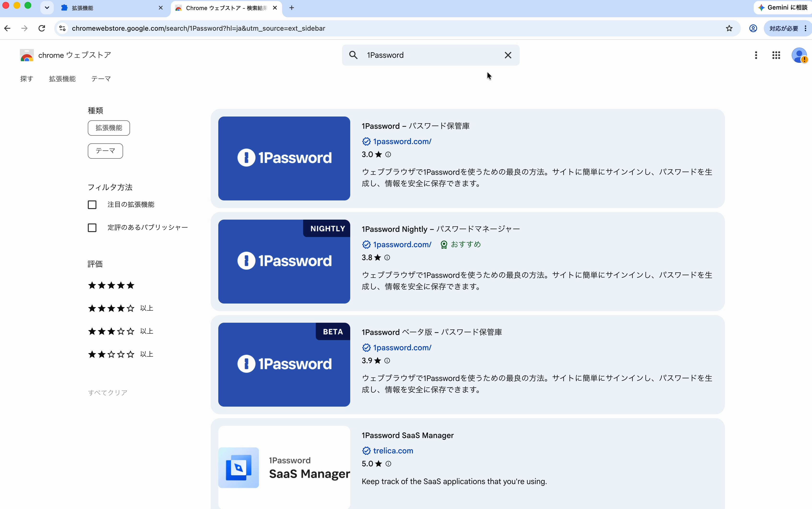Click rating info icon beside 5.0
Screen dimensions: 812x509
click(388, 464)
